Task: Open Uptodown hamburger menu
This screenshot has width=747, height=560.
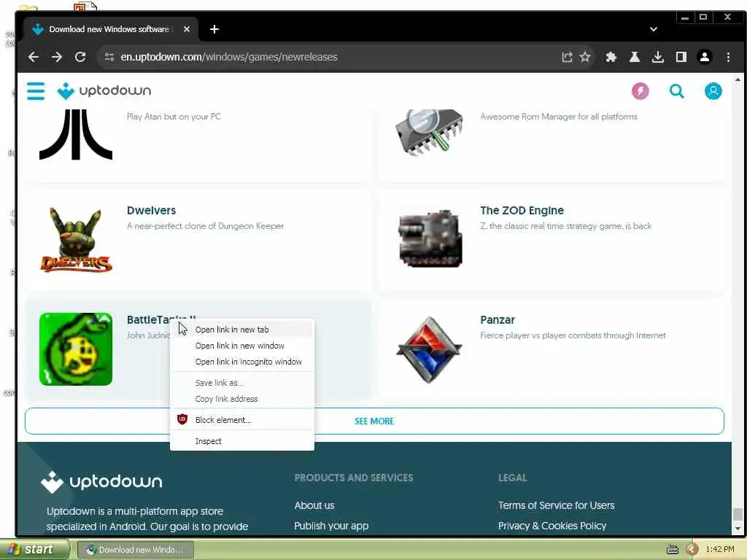Action: pos(36,91)
